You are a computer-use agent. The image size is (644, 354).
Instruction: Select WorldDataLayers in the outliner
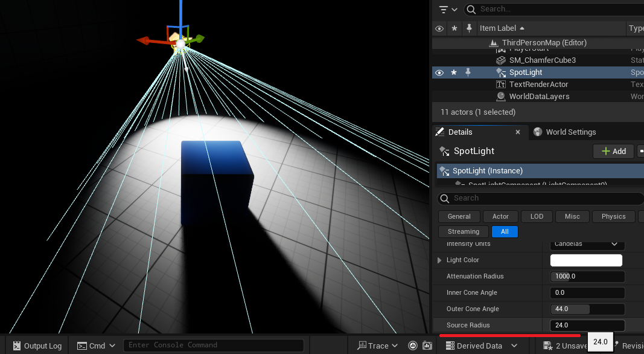[x=539, y=96]
